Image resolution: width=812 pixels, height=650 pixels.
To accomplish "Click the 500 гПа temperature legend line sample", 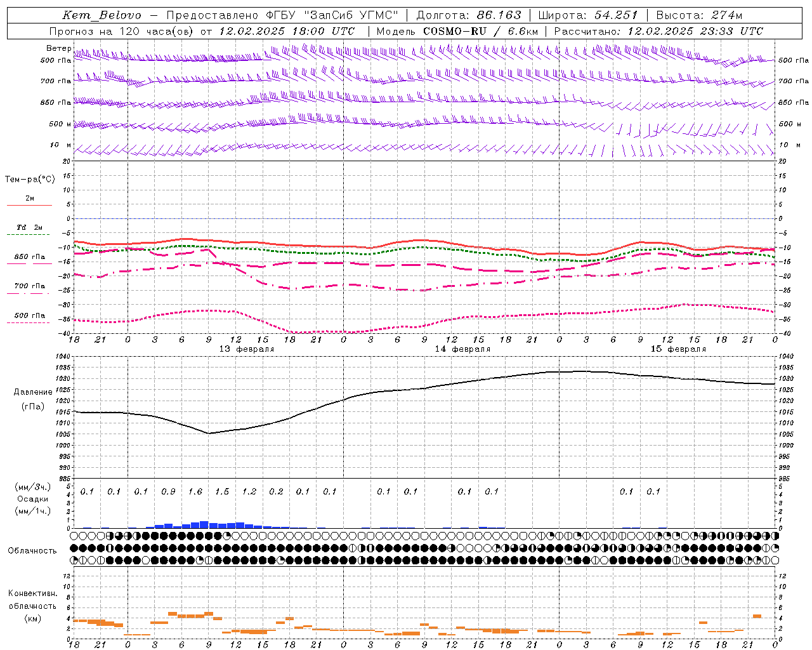I will coord(29,322).
